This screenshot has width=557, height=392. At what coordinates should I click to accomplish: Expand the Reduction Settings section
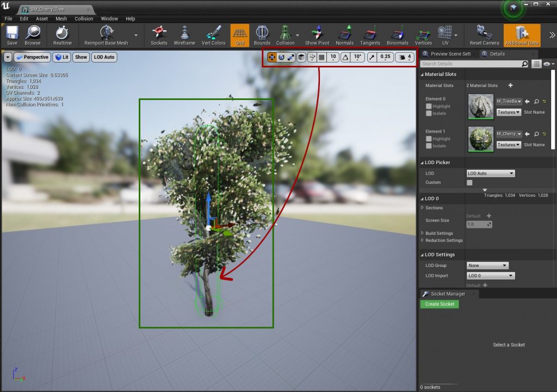(422, 240)
